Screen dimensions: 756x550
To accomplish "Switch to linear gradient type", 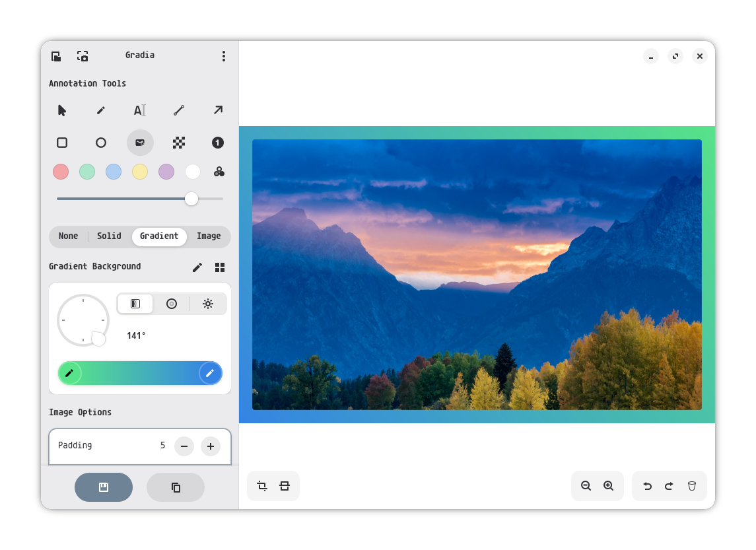I will pos(135,304).
